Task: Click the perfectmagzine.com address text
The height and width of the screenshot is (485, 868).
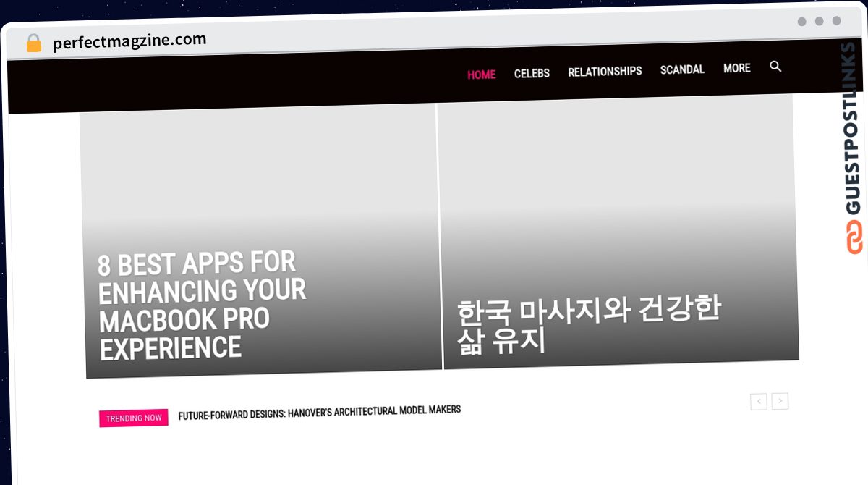Action: click(129, 42)
